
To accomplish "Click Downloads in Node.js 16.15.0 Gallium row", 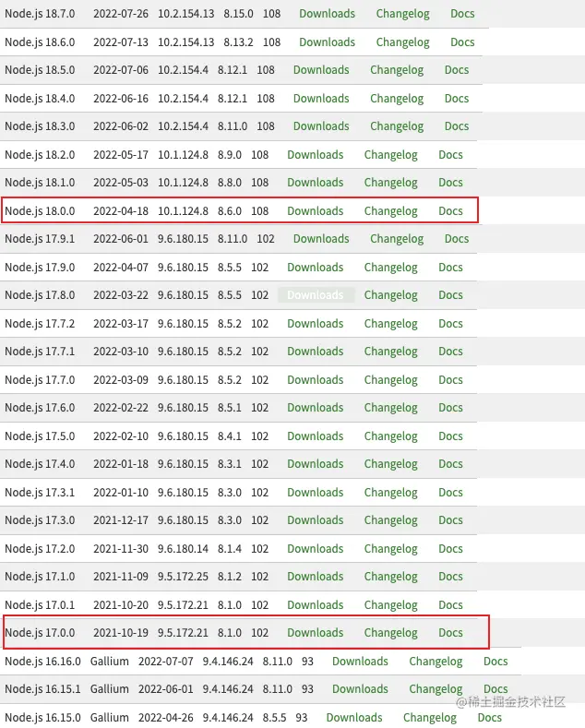I will pos(353,718).
